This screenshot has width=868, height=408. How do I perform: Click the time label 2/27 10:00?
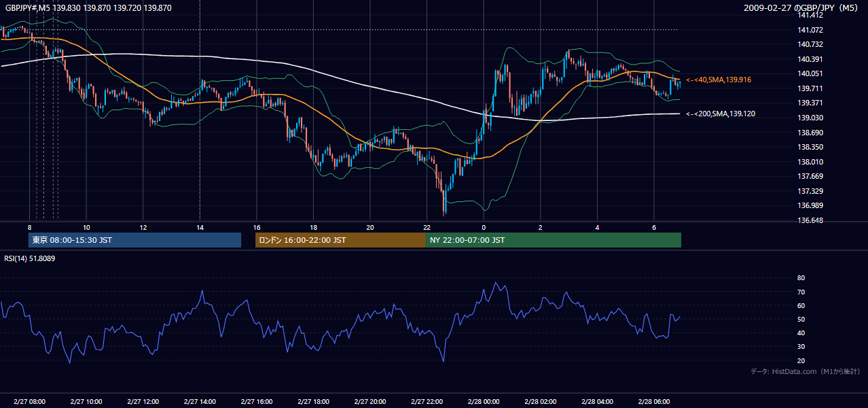[86, 402]
